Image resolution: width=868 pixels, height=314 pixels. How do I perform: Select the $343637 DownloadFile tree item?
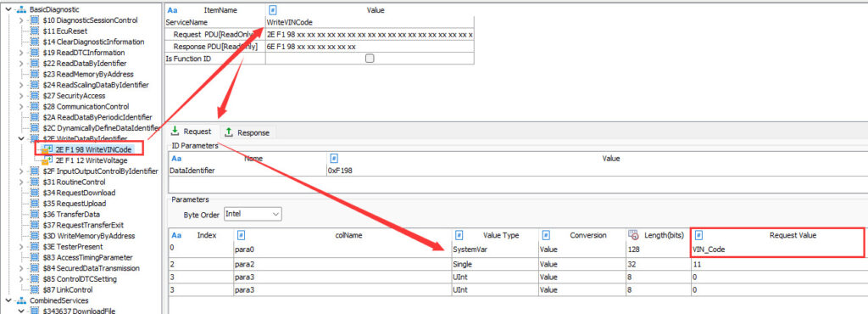point(79,311)
